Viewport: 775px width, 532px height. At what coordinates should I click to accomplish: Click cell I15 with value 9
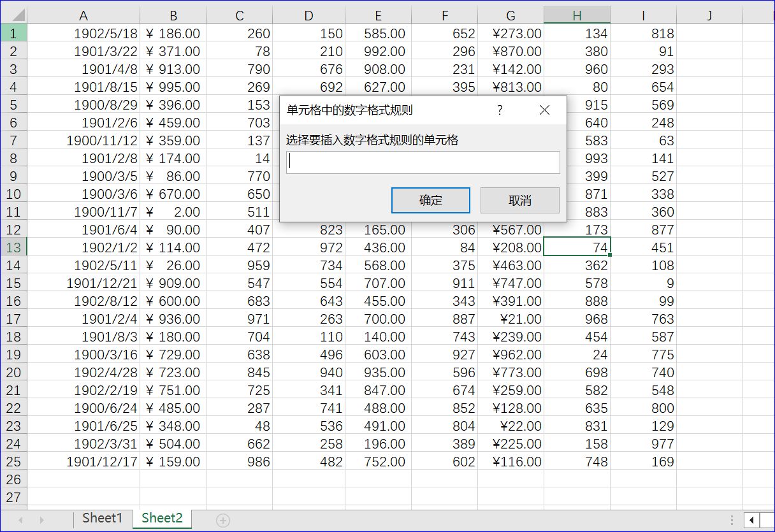click(x=644, y=283)
